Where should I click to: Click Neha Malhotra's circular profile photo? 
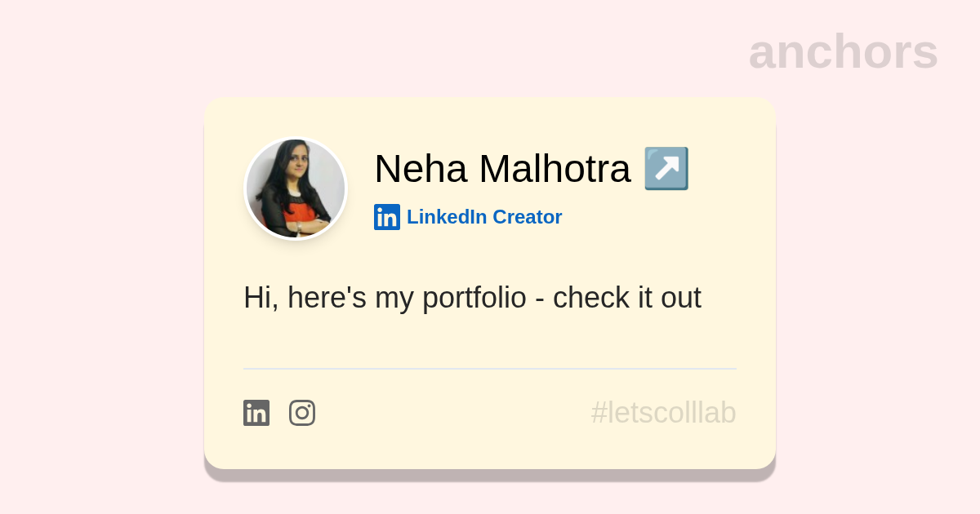(296, 188)
